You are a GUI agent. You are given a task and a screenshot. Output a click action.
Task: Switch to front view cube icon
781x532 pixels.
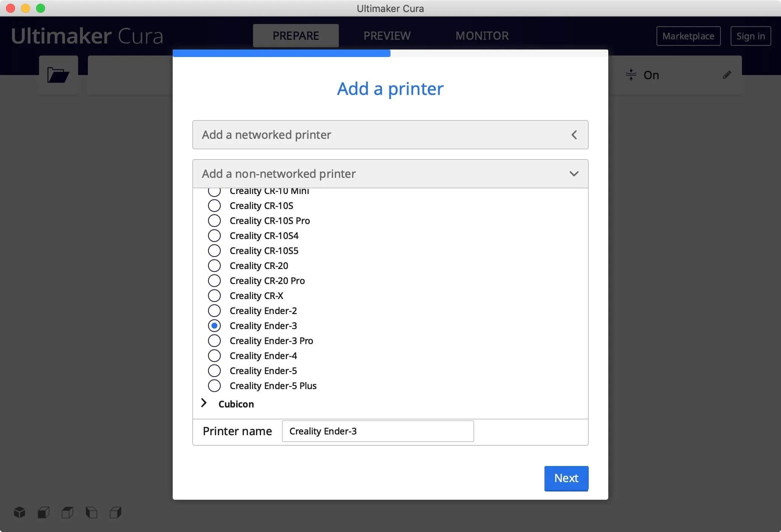[44, 512]
